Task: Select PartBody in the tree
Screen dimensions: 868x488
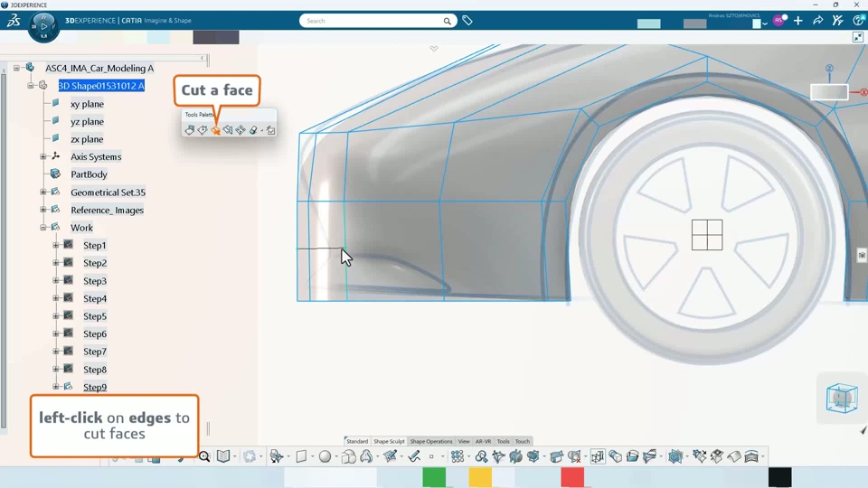Action: click(89, 174)
